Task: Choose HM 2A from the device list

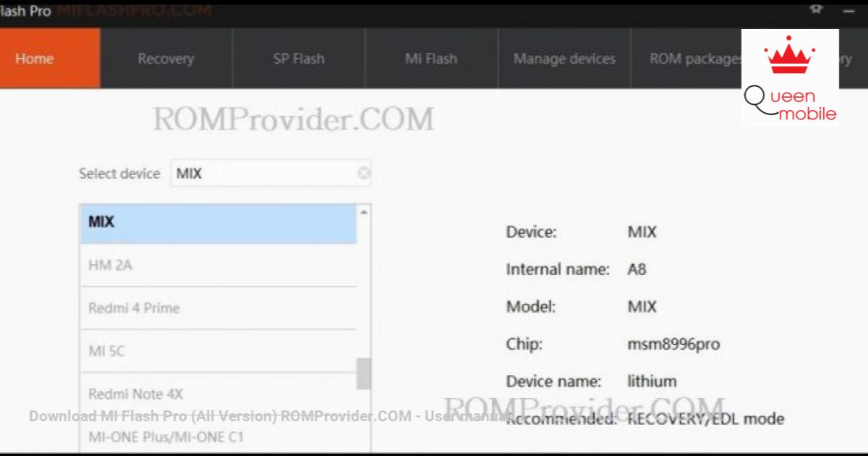Action: pyautogui.click(x=218, y=266)
